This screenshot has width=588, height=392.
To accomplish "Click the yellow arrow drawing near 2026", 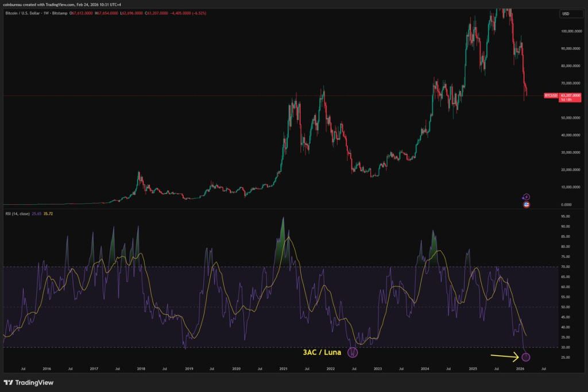I will [504, 358].
